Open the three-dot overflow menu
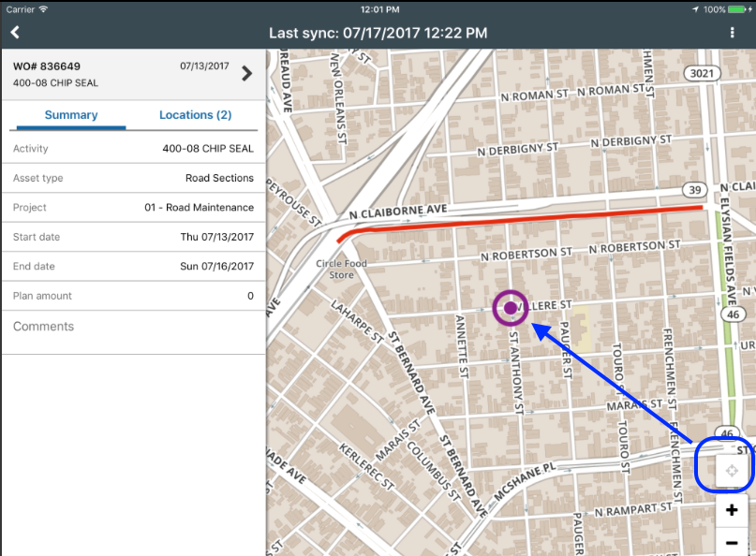Screen dimensions: 756x556 point(732,33)
